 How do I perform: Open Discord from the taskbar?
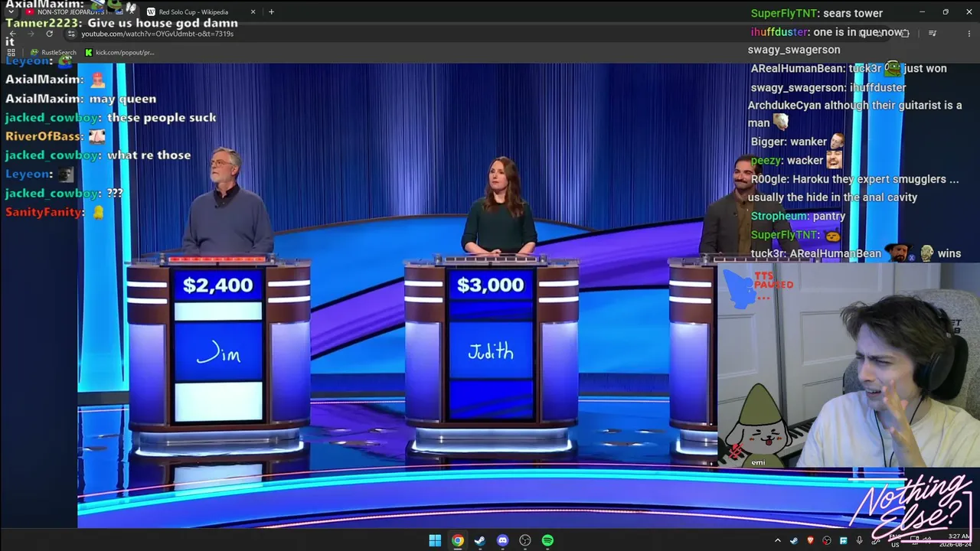502,540
